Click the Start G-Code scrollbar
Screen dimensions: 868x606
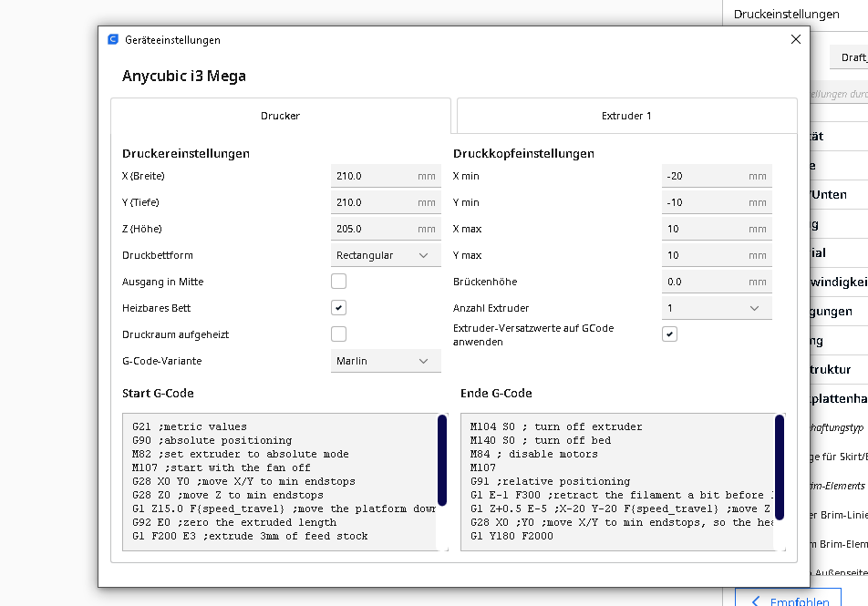tap(442, 460)
